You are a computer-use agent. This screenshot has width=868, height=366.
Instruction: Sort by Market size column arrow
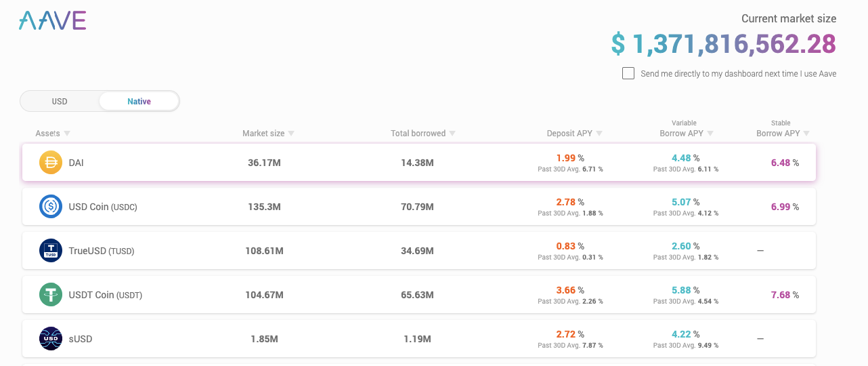tap(291, 134)
